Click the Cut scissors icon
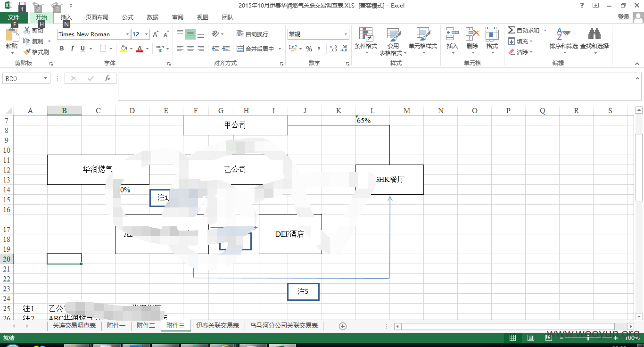The image size is (644, 347). [x=27, y=31]
